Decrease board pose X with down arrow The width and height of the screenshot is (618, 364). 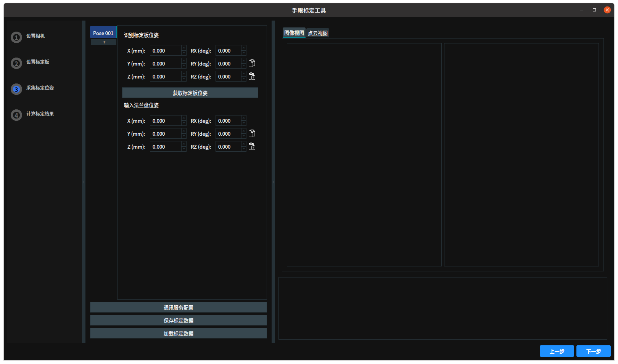(x=184, y=53)
